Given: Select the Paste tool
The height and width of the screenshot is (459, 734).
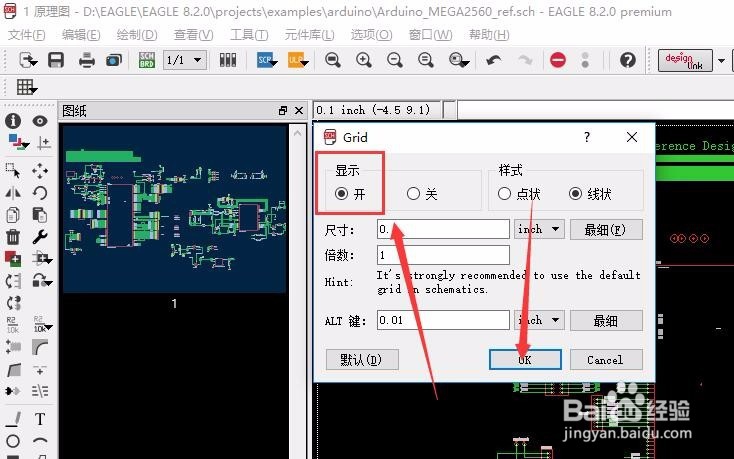Looking at the screenshot, I should (x=40, y=215).
